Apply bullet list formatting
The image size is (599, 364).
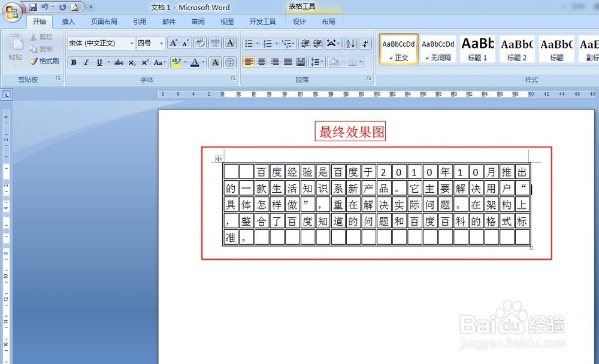pos(249,44)
